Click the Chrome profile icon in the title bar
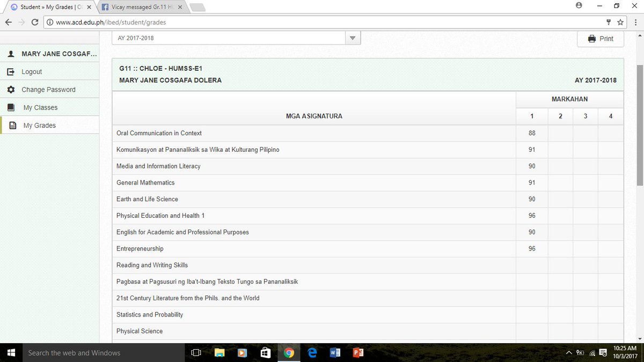The image size is (644, 362). click(579, 5)
